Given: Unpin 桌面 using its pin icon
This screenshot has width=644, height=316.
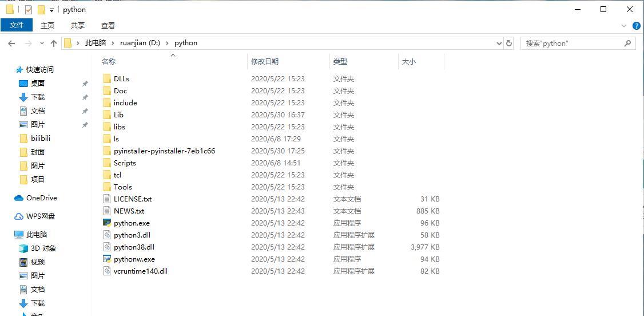Looking at the screenshot, I should point(85,84).
